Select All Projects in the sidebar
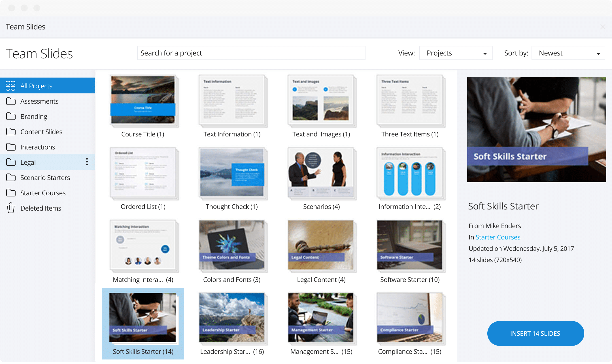The height and width of the screenshot is (364, 612). coord(36,85)
